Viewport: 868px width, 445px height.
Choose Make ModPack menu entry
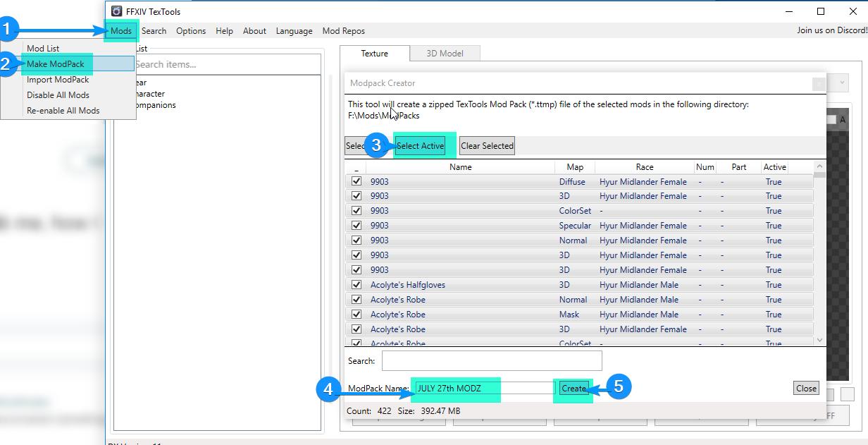point(68,64)
